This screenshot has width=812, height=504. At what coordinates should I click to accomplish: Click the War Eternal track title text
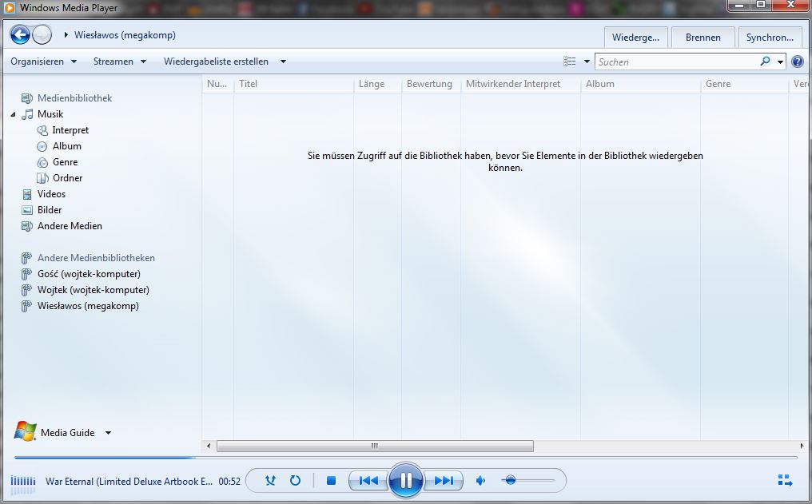coord(129,481)
